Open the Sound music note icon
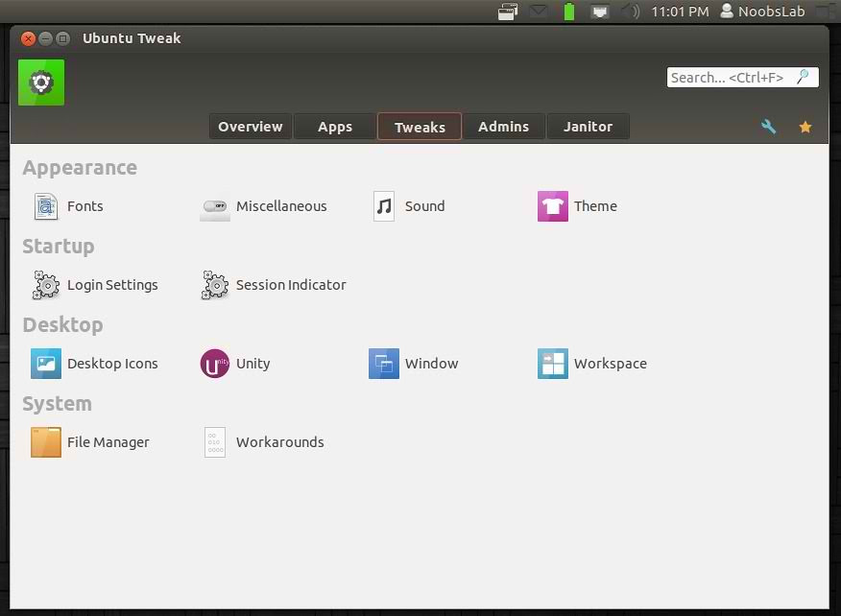 pyautogui.click(x=384, y=206)
